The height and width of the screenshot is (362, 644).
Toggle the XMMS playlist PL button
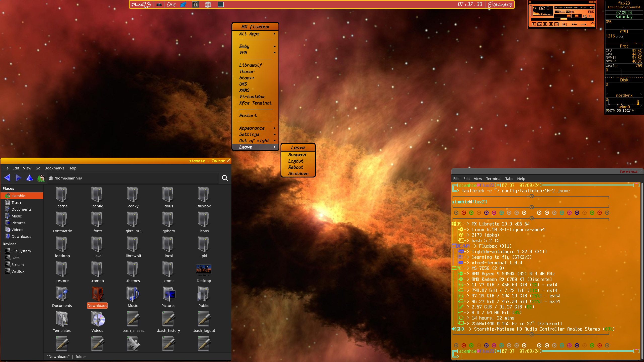pyautogui.click(x=590, y=16)
